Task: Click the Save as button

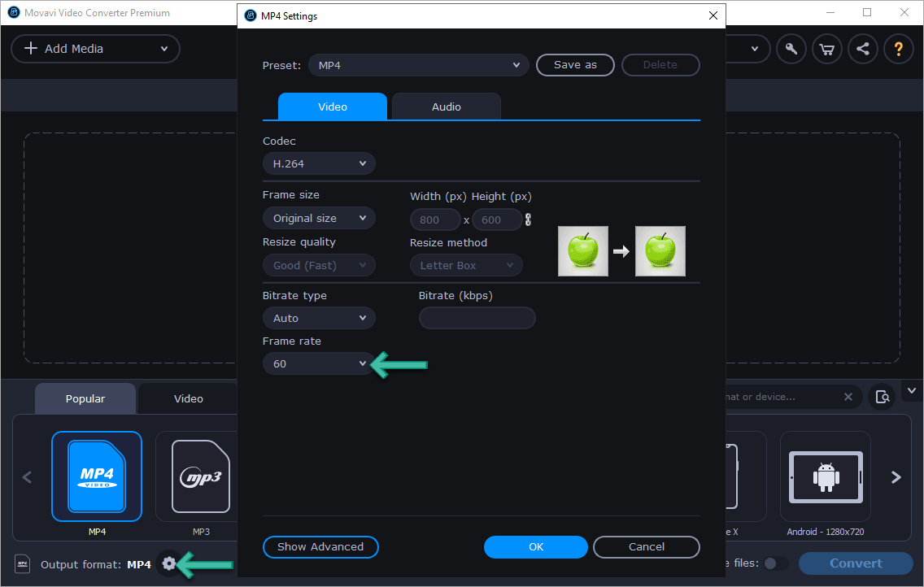Action: 575,65
